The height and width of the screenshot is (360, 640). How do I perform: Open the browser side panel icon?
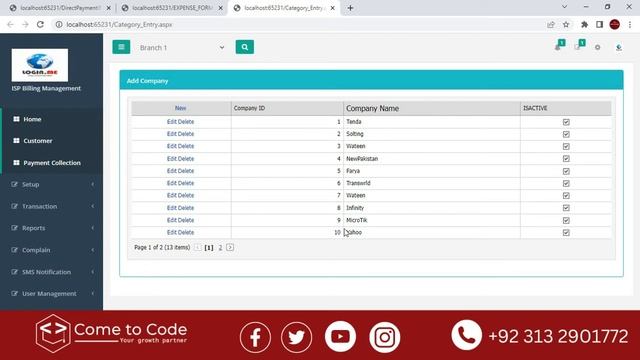tap(599, 24)
